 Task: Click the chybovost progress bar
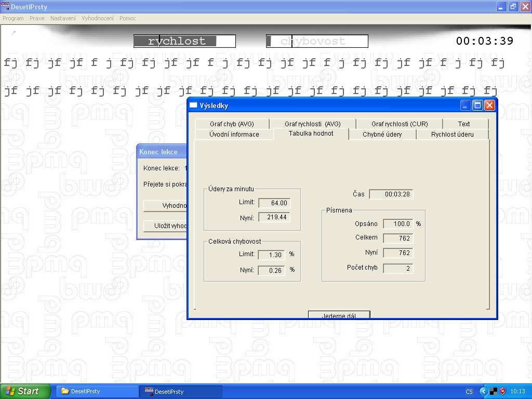coord(317,41)
